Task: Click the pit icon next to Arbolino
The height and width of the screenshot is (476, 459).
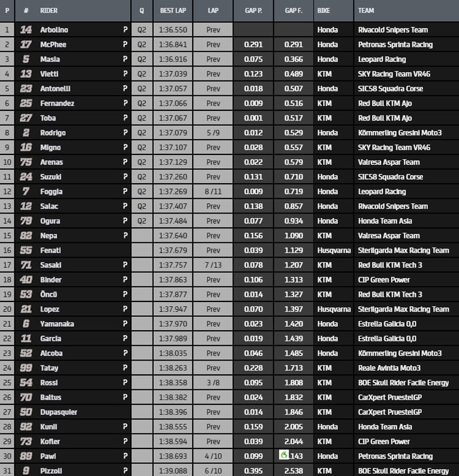Action: pos(125,30)
